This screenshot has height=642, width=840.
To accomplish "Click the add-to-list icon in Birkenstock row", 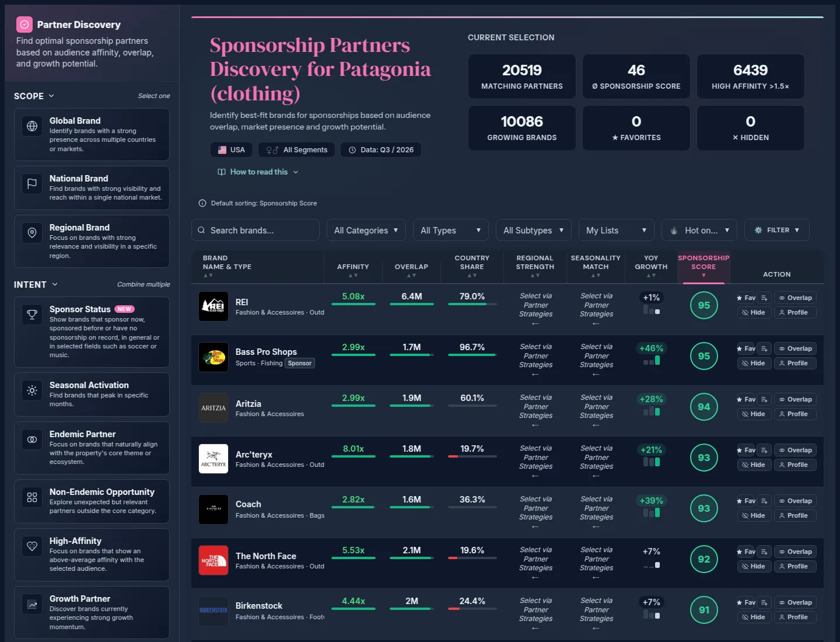I will (765, 602).
